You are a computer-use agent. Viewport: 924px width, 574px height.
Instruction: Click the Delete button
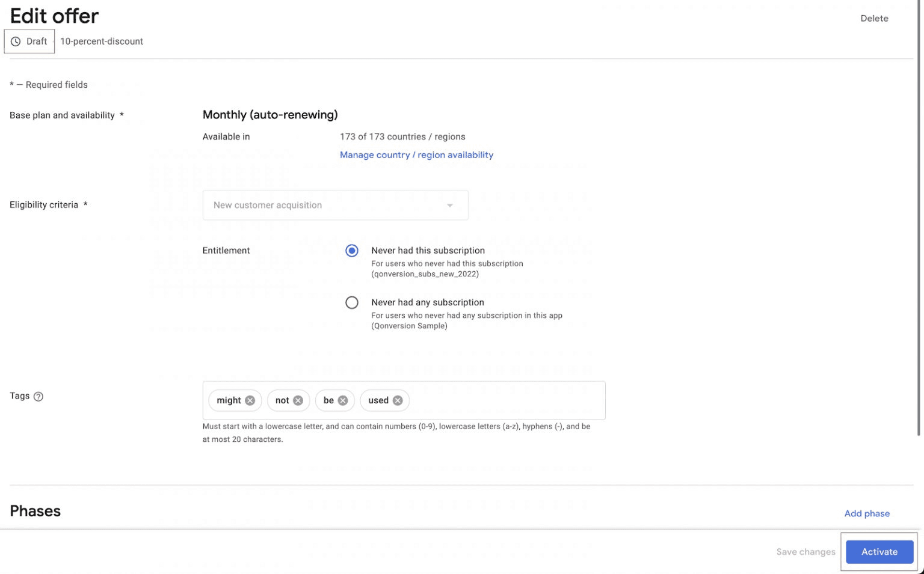click(x=874, y=18)
